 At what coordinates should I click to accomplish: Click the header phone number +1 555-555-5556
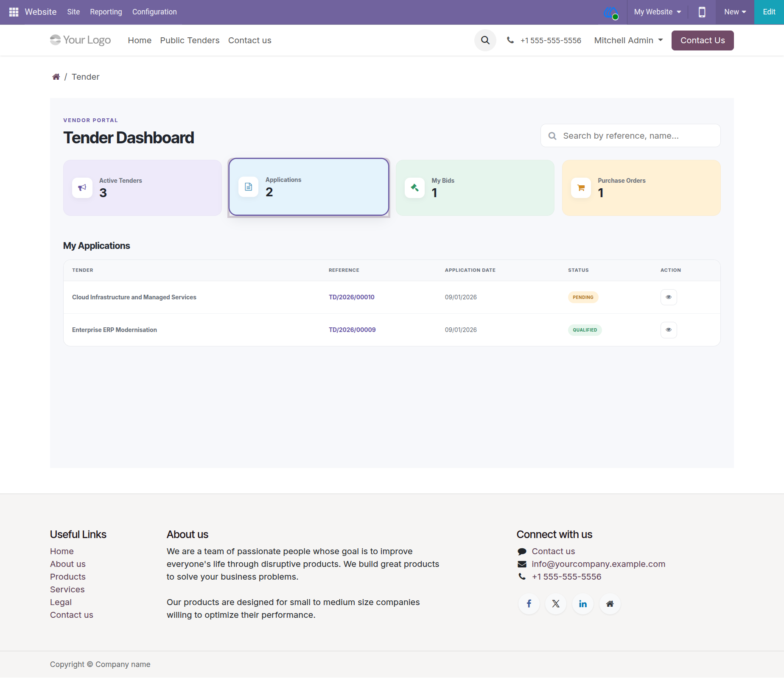(x=551, y=40)
